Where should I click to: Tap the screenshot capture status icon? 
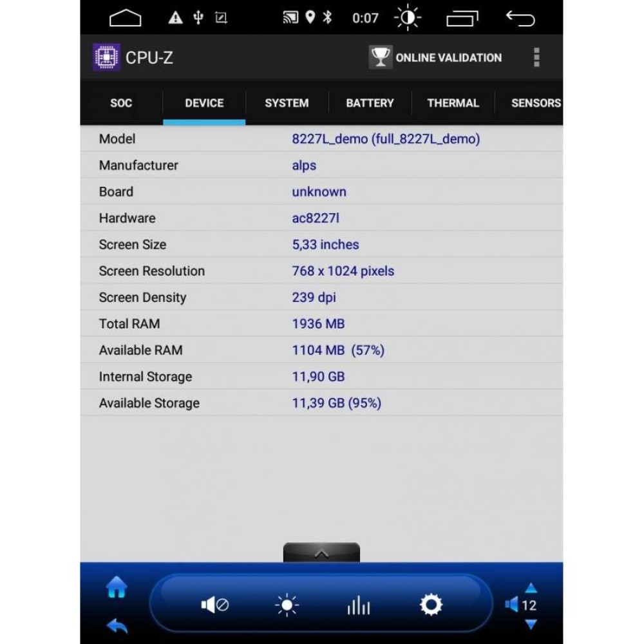(221, 17)
